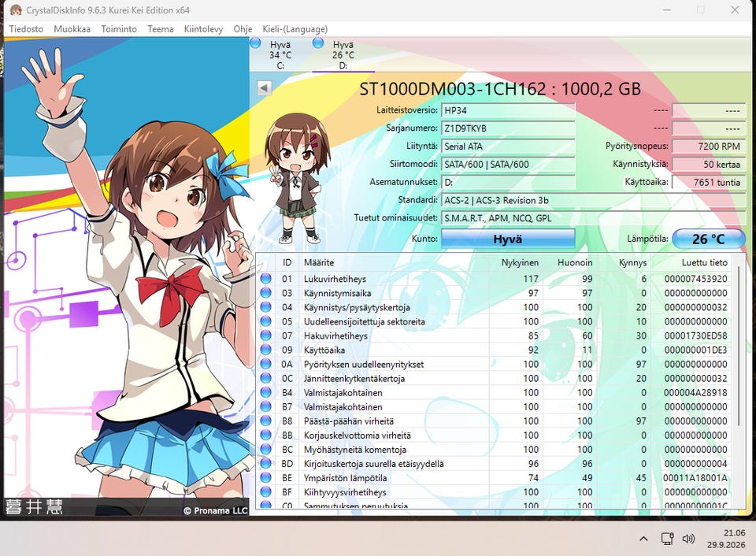The image size is (756, 556).
Task: Click the status circle for Käyttöaika attribute row
Action: (x=265, y=350)
